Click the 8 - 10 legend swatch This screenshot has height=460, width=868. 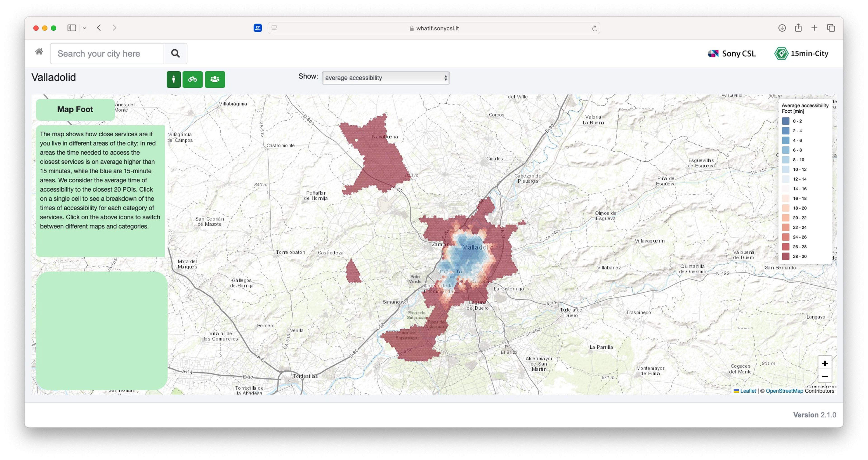(x=785, y=160)
